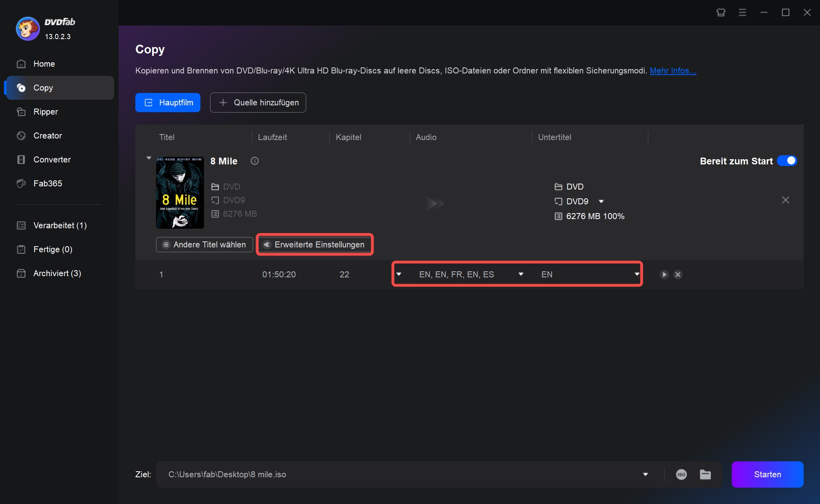Open the DVD9 output size dropdown
This screenshot has height=504, width=820.
[x=601, y=202]
